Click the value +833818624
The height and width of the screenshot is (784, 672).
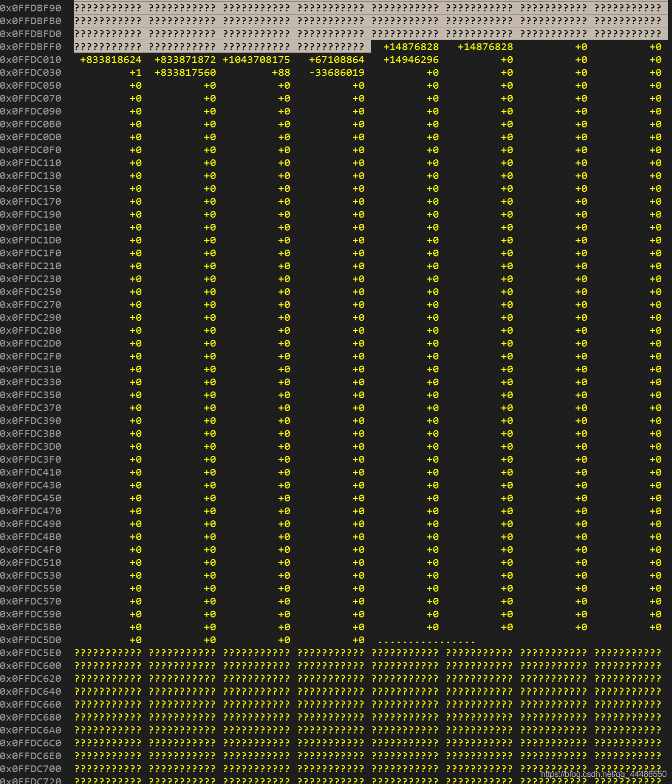point(110,60)
